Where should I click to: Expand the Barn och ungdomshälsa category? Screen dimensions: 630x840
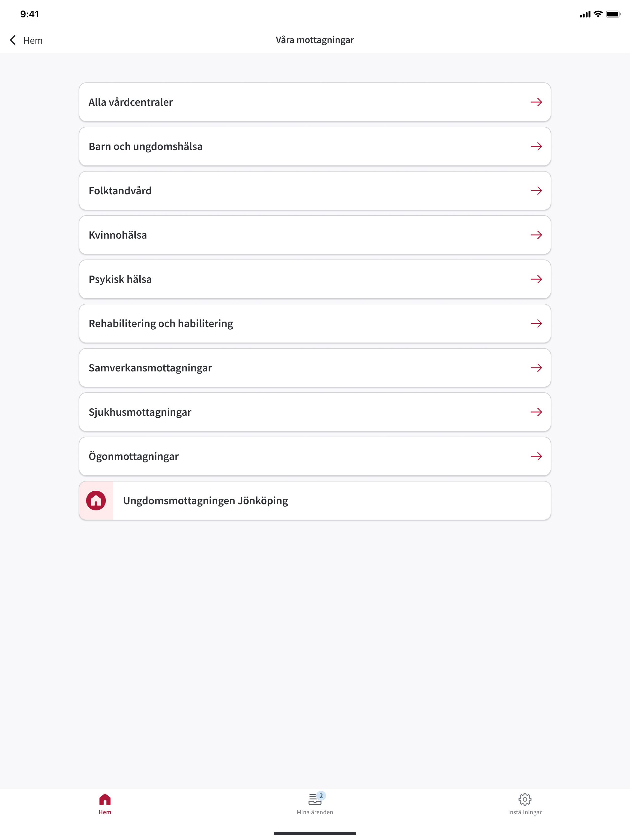point(315,147)
